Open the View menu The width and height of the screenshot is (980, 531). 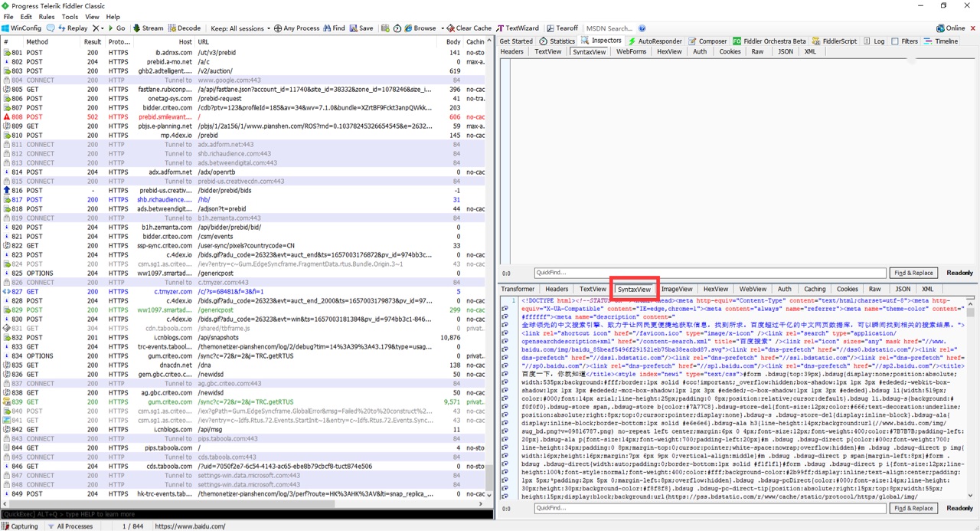click(92, 16)
